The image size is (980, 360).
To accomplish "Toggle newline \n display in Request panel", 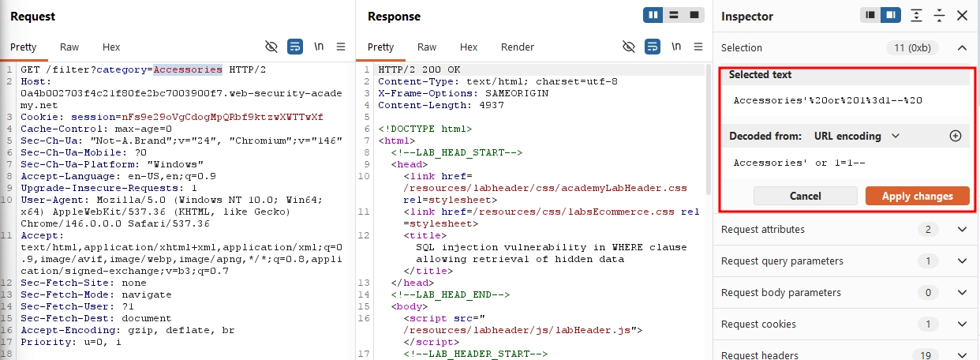I will 319,47.
